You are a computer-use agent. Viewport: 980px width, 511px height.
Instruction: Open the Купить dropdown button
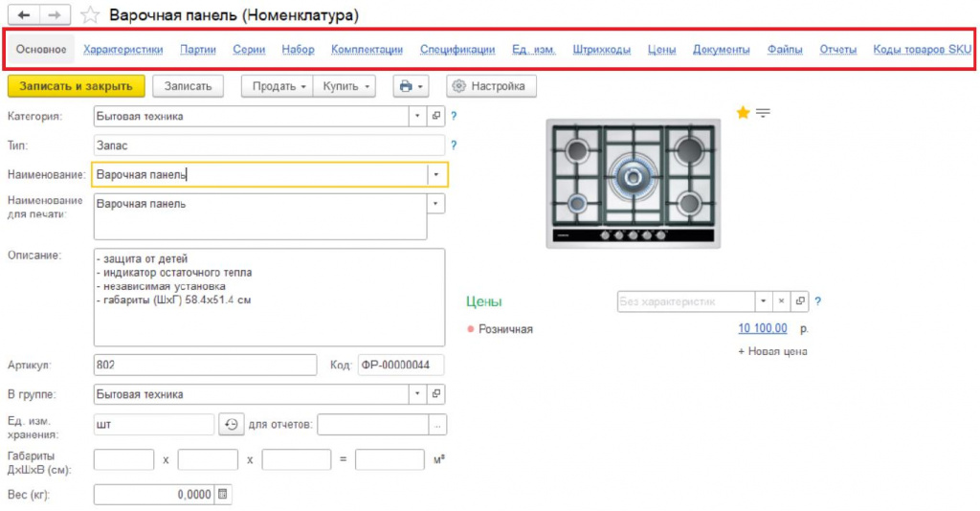[x=345, y=86]
